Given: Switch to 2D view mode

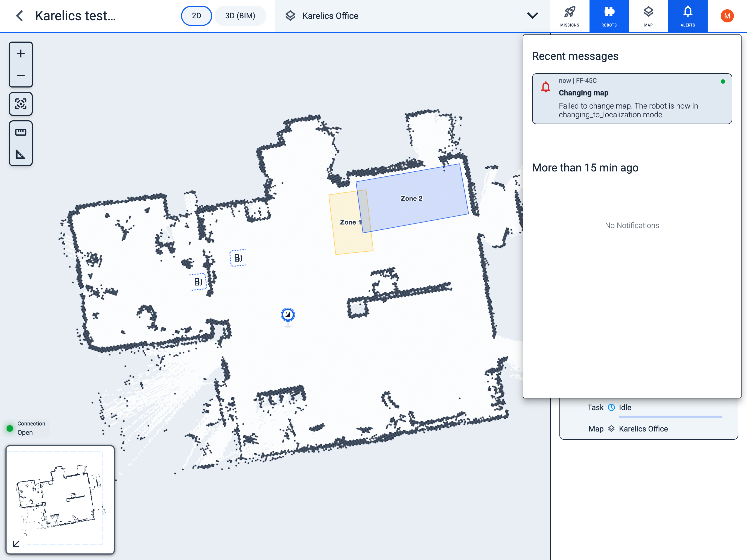Looking at the screenshot, I should coord(196,16).
